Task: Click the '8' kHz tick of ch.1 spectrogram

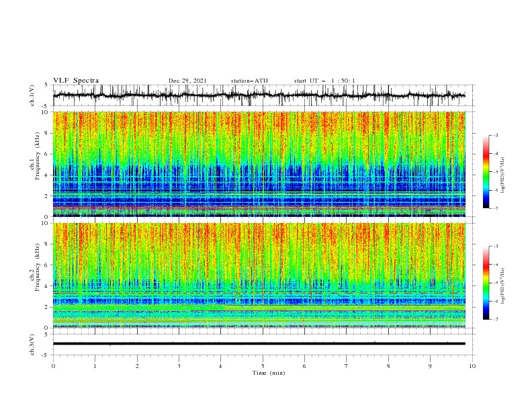Action: pos(48,133)
